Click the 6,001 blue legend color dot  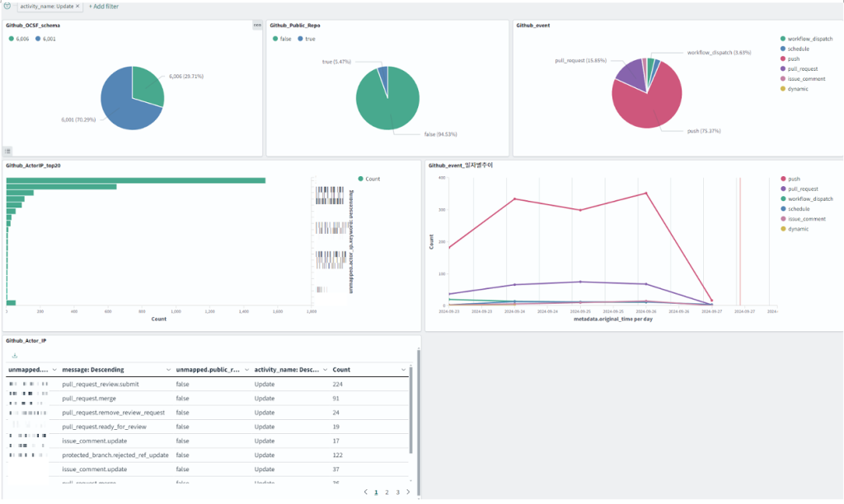coord(38,39)
